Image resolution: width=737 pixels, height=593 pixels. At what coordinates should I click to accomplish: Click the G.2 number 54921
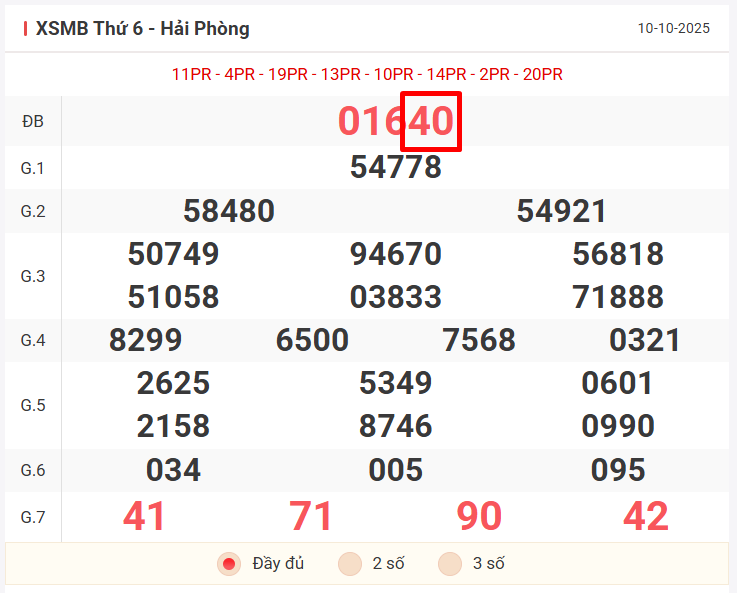click(x=562, y=211)
